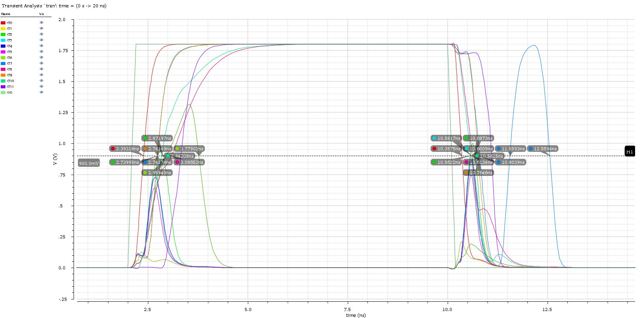
Task: Select the /Z7 signal name
Action: (x=9, y=64)
